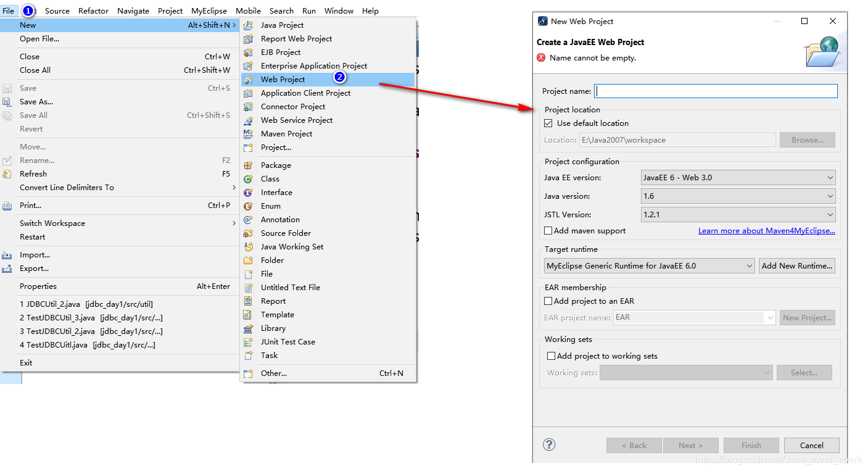Check Add project to working sets

[552, 356]
